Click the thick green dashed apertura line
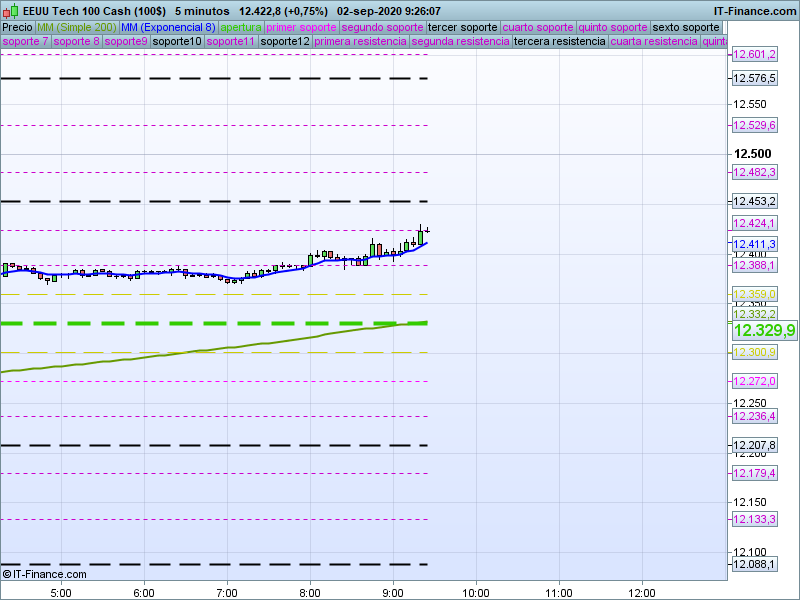Screen dimensions: 800x600 point(200,323)
